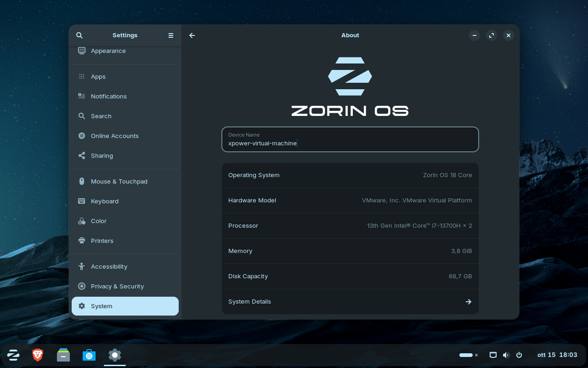Click the Processor row label
The image size is (588, 368).
pos(243,226)
